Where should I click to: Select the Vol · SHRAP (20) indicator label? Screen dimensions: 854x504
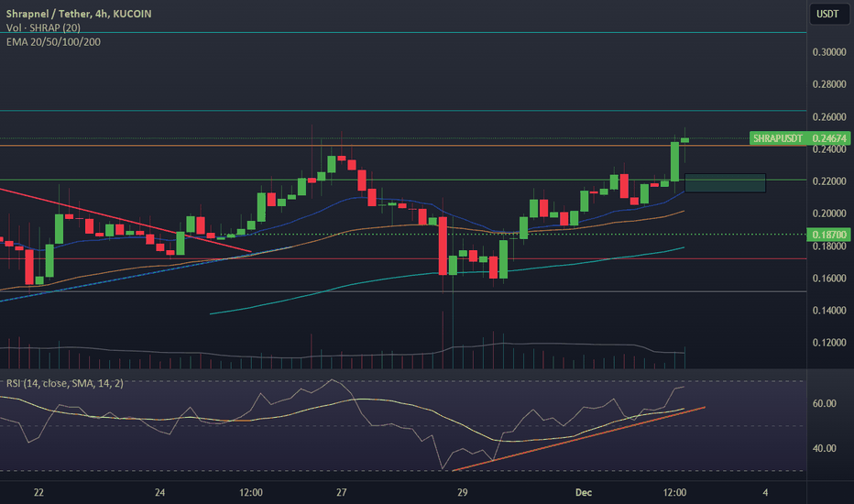click(43, 27)
